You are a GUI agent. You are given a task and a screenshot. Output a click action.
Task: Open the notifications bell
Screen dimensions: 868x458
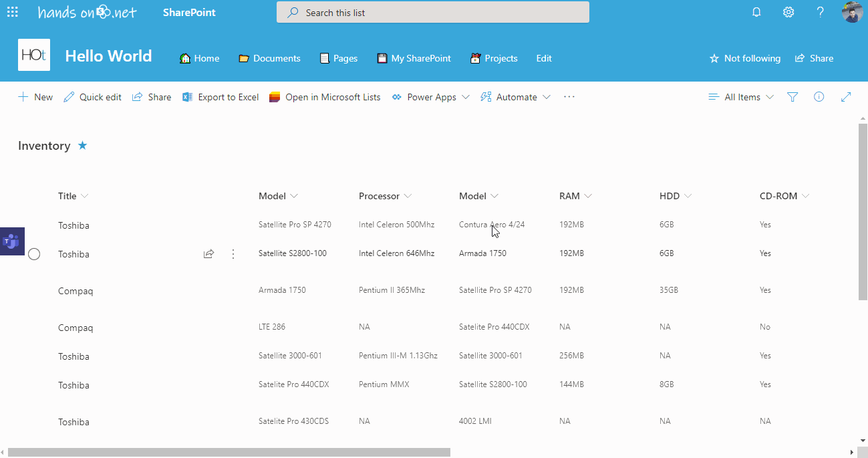pyautogui.click(x=756, y=12)
